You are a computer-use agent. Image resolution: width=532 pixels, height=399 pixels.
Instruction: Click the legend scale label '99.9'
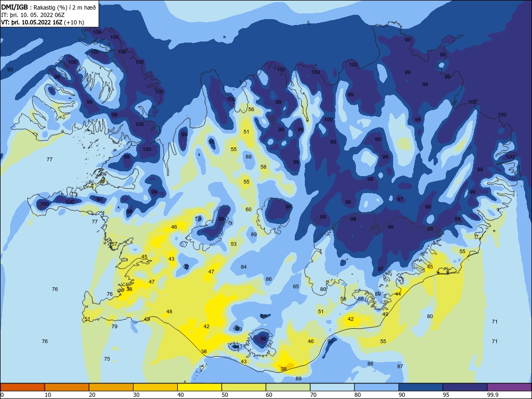point(493,395)
